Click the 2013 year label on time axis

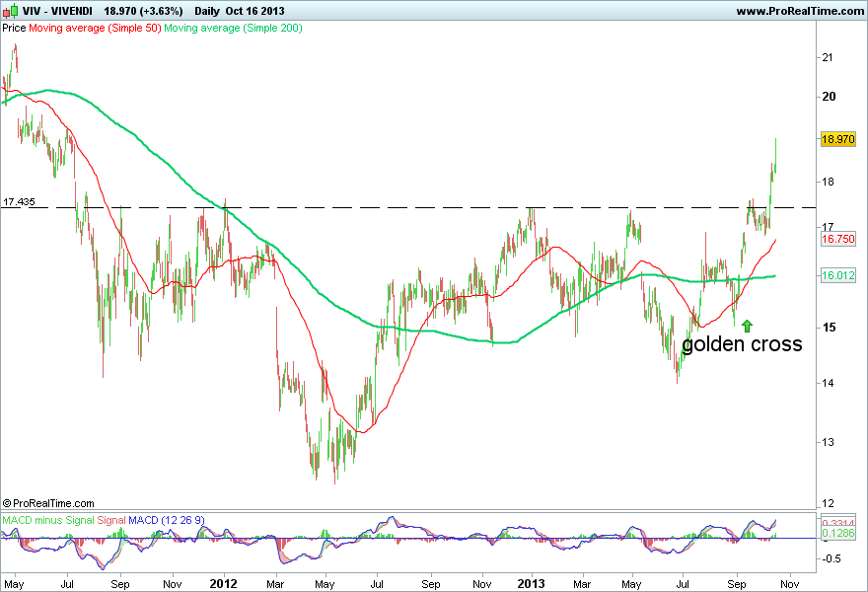(531, 584)
